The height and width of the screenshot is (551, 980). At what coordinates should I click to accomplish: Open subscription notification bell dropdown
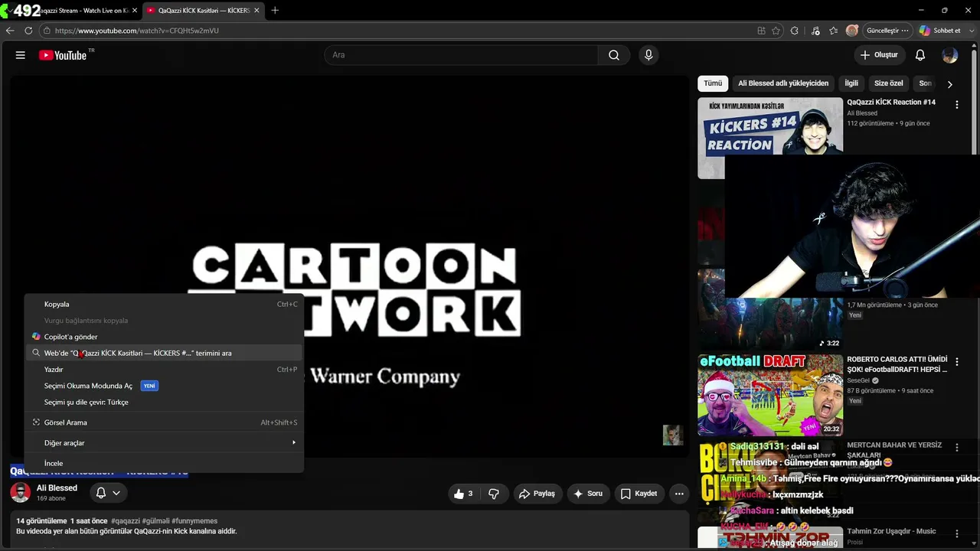click(108, 493)
